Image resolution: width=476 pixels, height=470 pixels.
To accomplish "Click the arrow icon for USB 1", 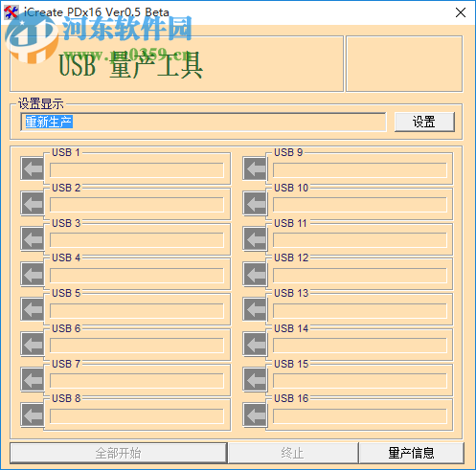I will pyautogui.click(x=33, y=168).
